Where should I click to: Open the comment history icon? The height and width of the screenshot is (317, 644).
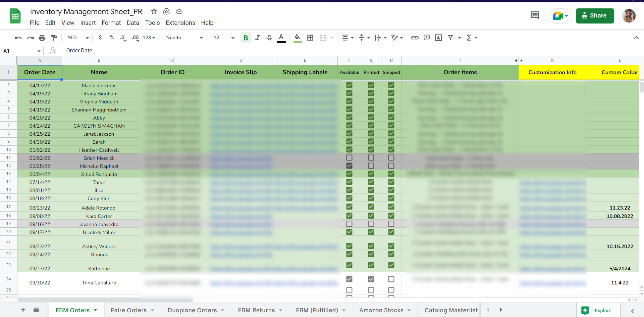535,15
